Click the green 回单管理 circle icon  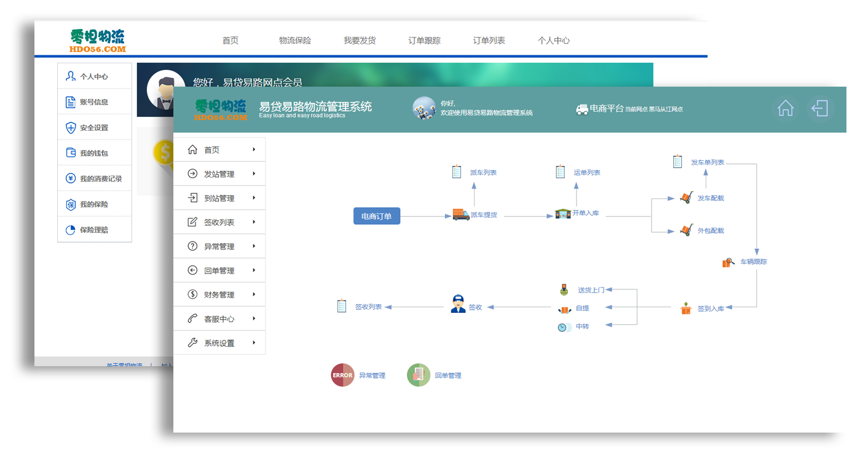(419, 375)
